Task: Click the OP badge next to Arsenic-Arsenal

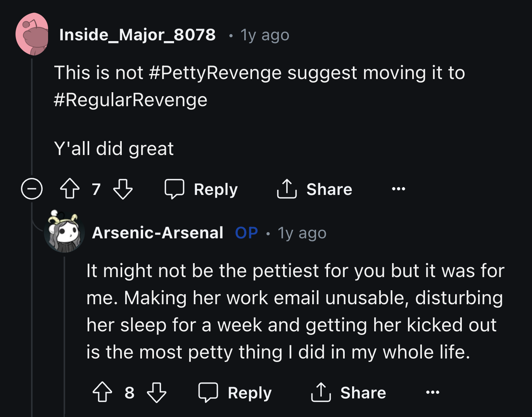Action: (x=246, y=233)
